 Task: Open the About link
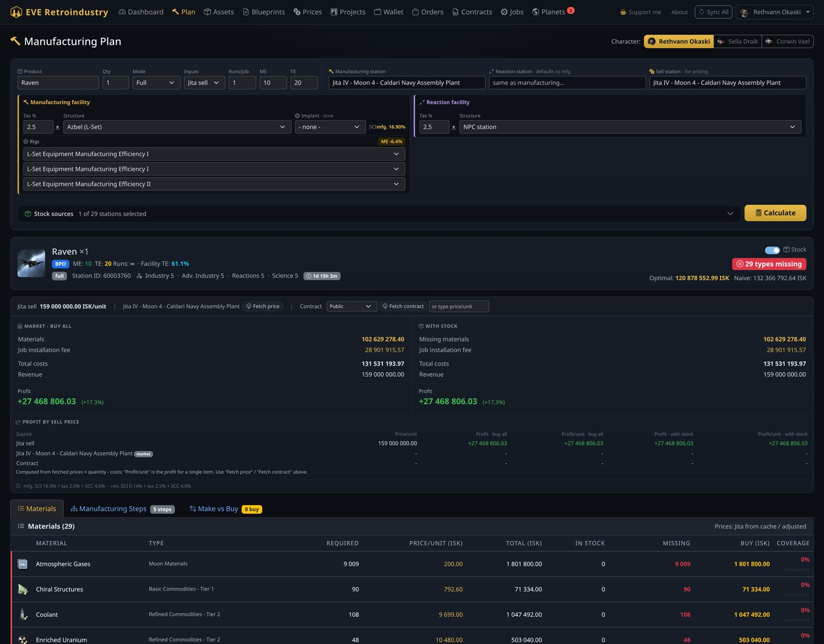680,12
